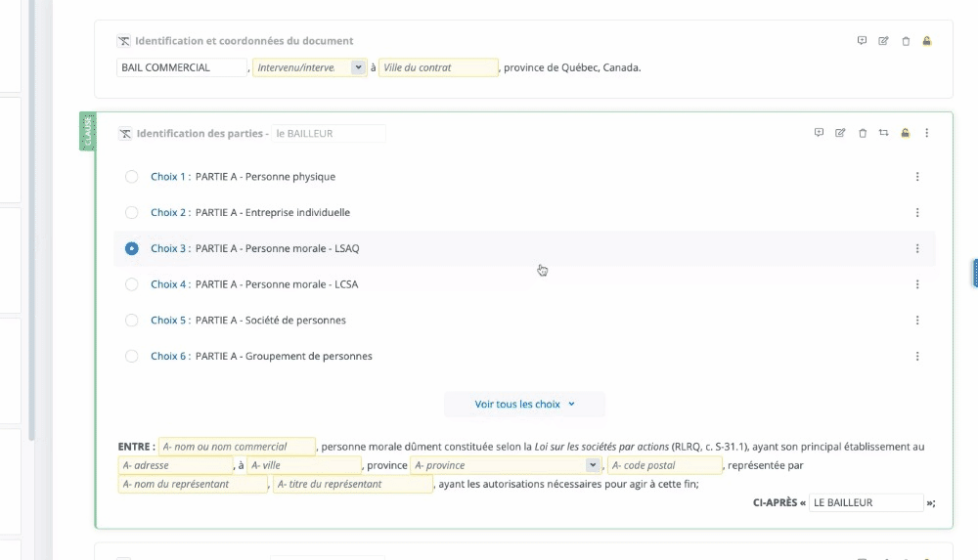Click the swap arrows icon in the parties clause header
978x560 pixels.
tap(883, 133)
